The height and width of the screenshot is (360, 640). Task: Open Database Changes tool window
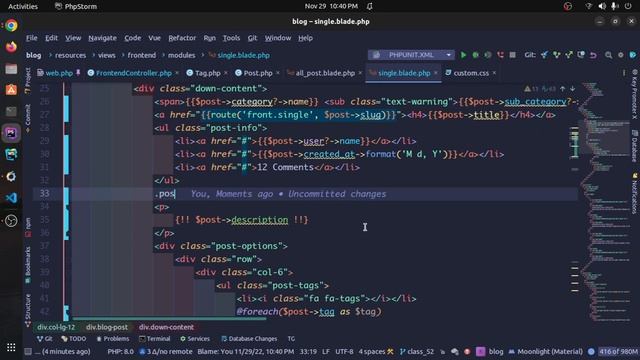coord(249,339)
